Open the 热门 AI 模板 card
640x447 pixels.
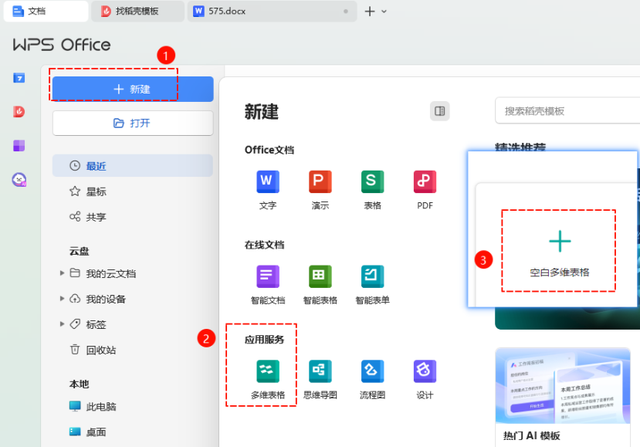coord(563,397)
